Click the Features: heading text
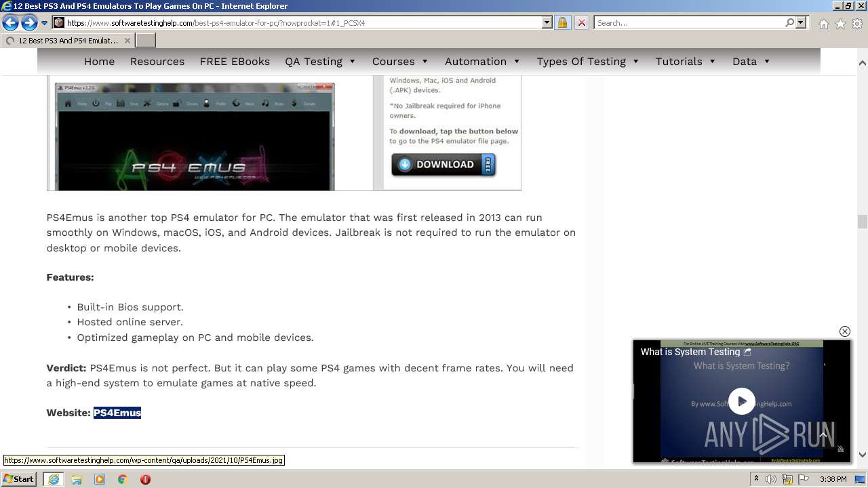This screenshot has width=868, height=488. 70,277
